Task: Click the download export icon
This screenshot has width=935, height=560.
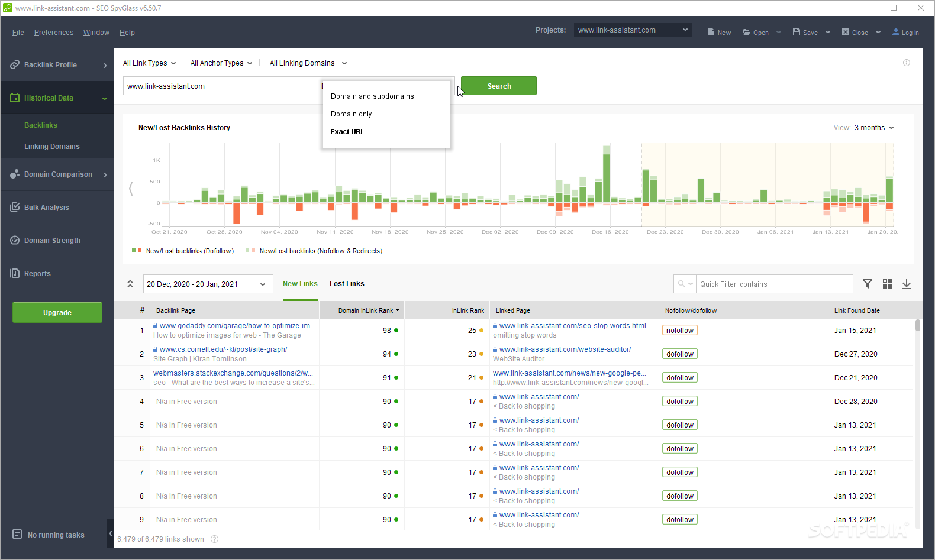Action: click(907, 284)
